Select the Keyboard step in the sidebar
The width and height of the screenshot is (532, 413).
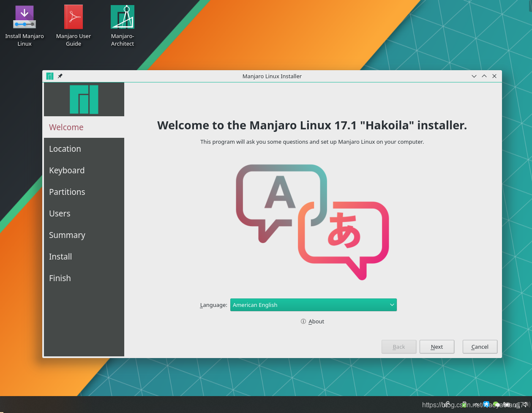[x=84, y=170]
